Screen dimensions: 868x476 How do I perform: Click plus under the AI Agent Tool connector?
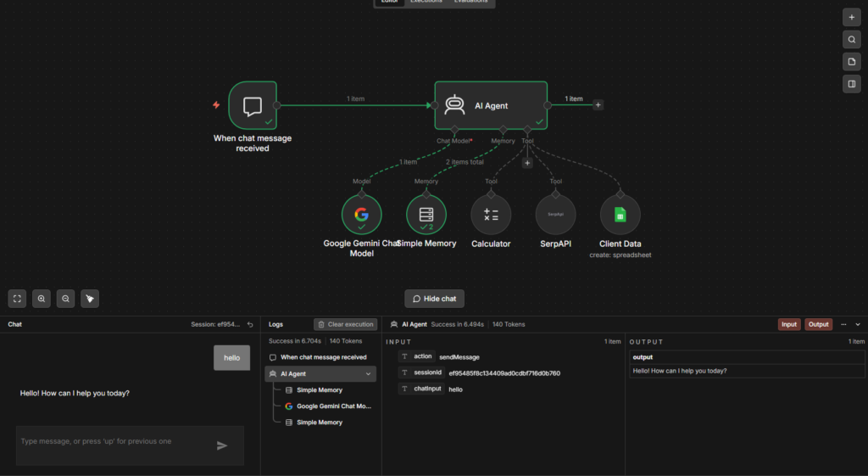[527, 163]
